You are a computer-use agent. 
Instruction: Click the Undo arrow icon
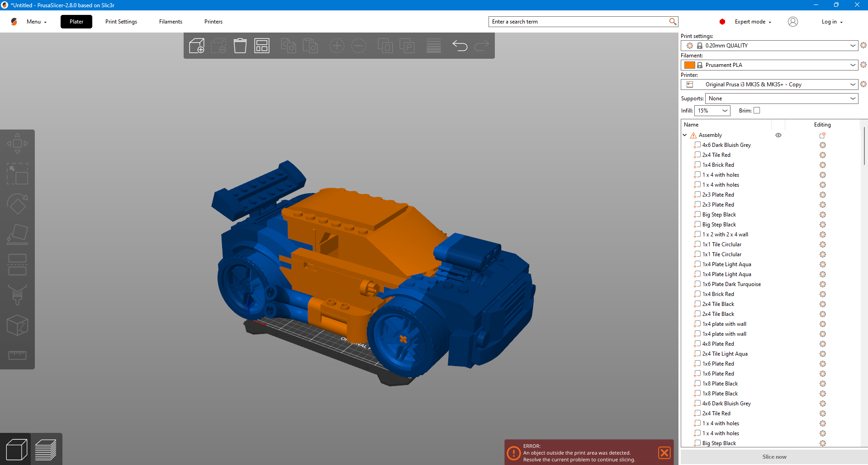[x=460, y=46]
